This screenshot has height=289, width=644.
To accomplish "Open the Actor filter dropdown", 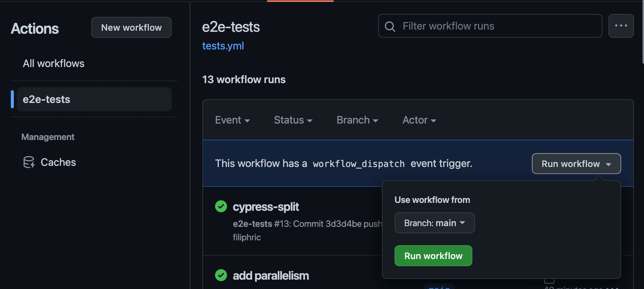I will click(x=419, y=120).
